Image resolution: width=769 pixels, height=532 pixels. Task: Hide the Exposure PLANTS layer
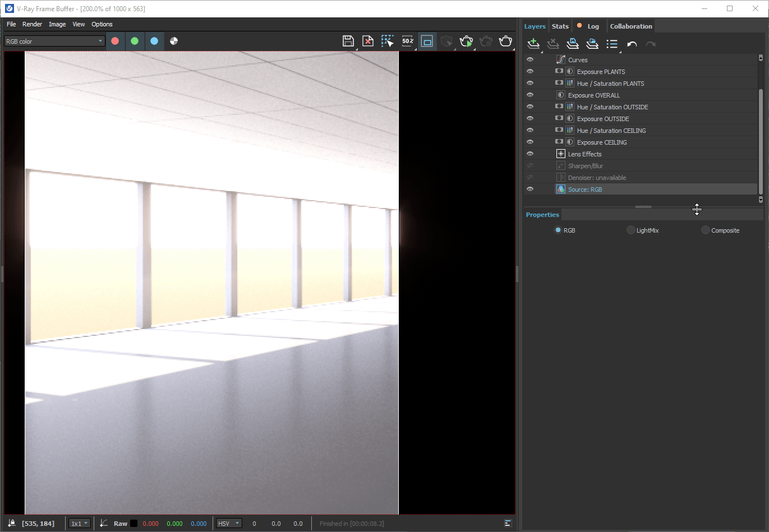tap(530, 71)
